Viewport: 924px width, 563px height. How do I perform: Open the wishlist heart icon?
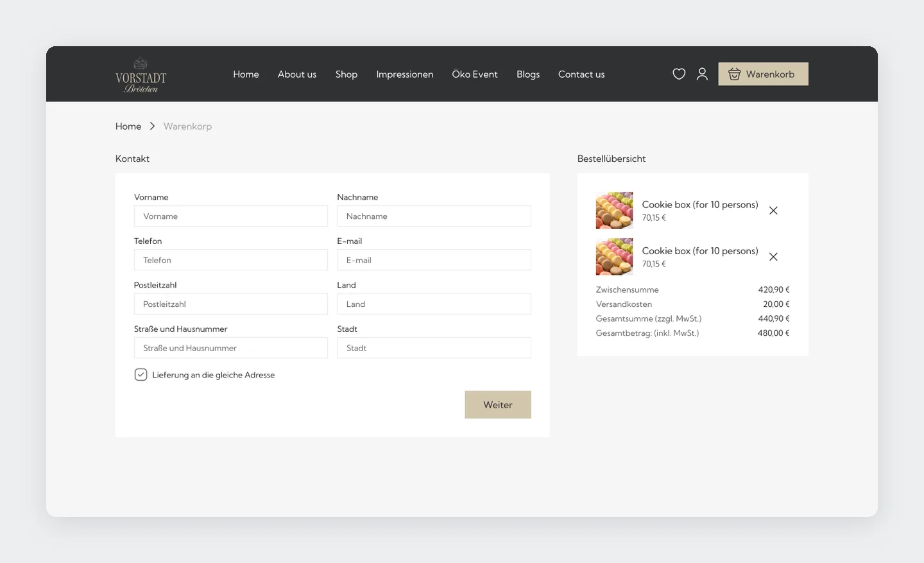[x=679, y=74]
